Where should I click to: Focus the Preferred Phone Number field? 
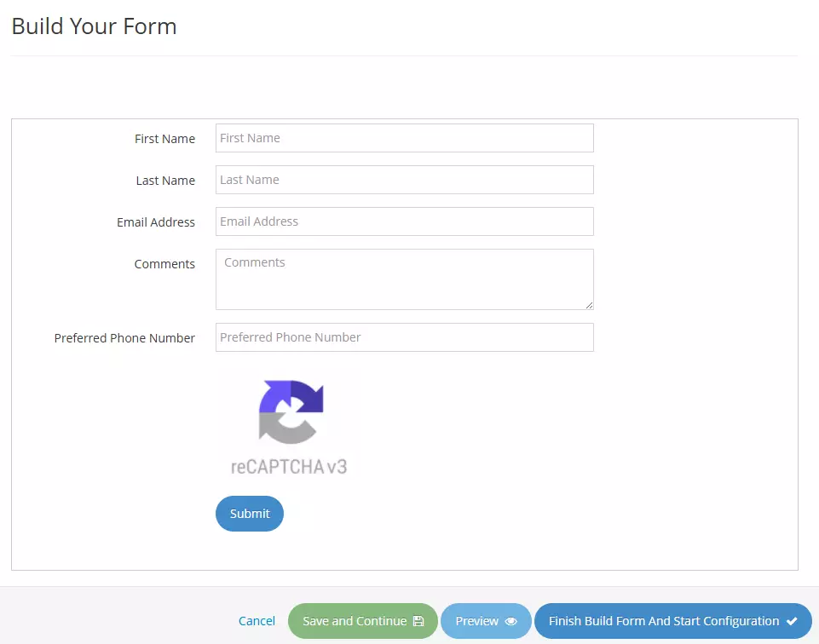[x=404, y=337]
